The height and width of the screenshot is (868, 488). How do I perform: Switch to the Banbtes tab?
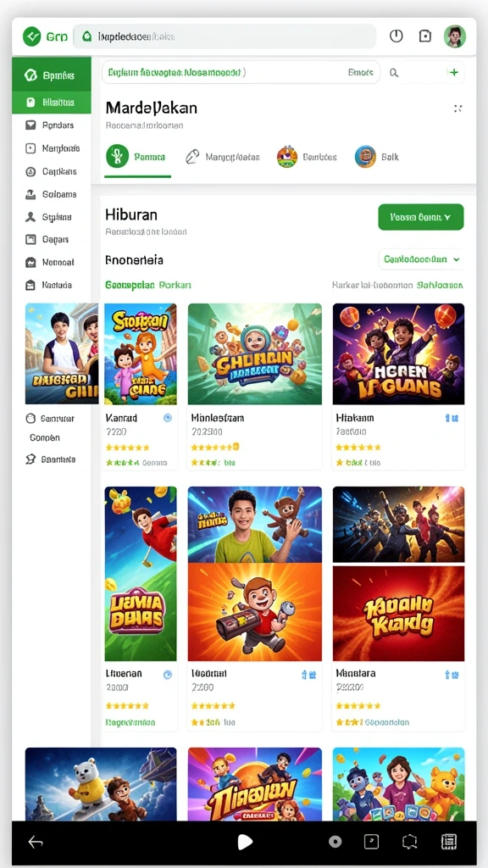307,157
